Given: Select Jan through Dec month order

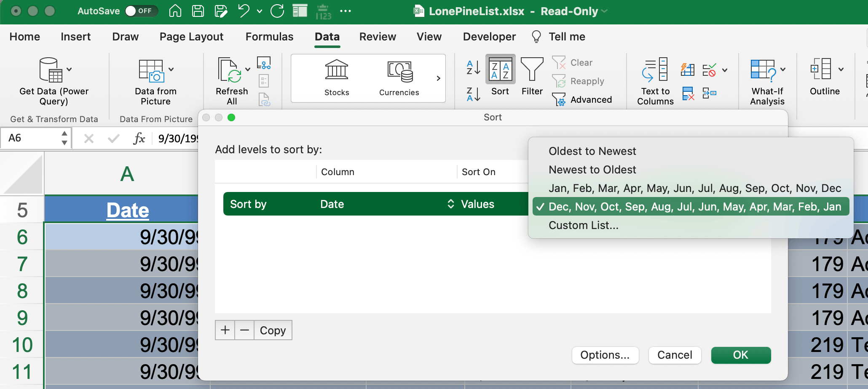Looking at the screenshot, I should [x=694, y=188].
